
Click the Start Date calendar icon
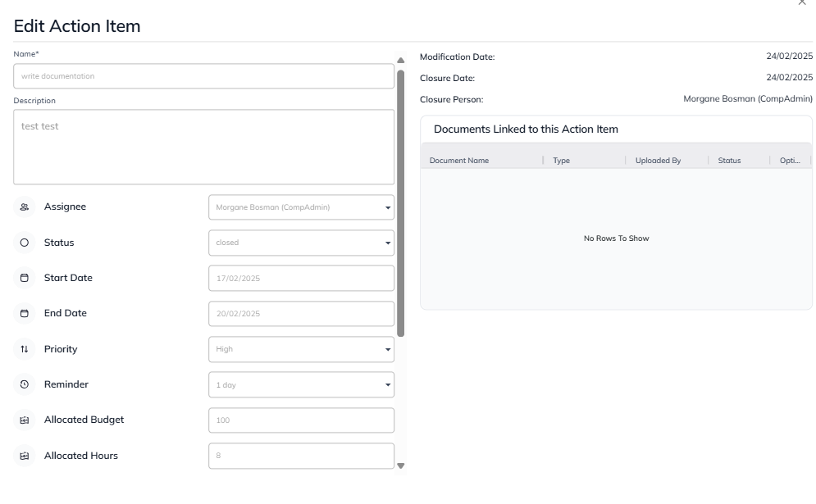point(24,278)
